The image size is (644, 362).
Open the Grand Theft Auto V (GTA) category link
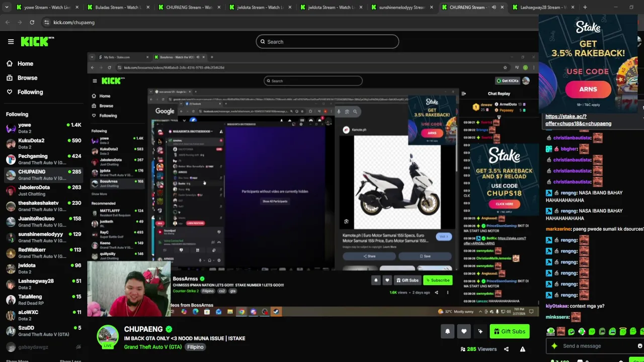(153, 347)
